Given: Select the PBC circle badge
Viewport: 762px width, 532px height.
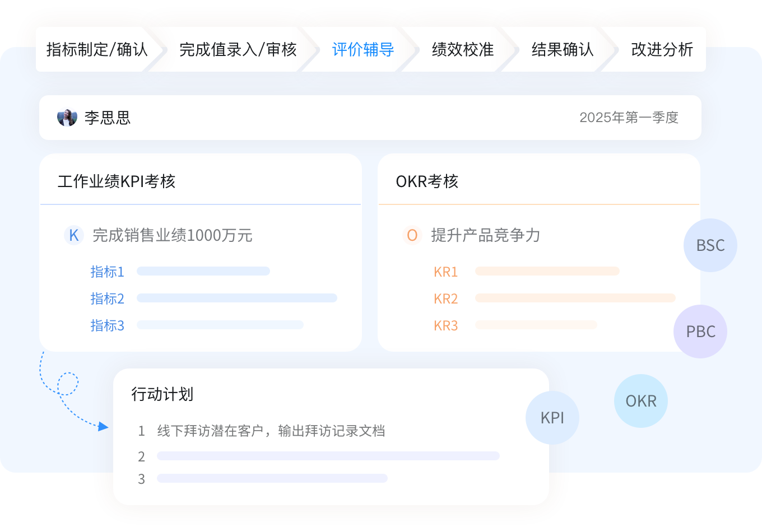Looking at the screenshot, I should click(700, 332).
